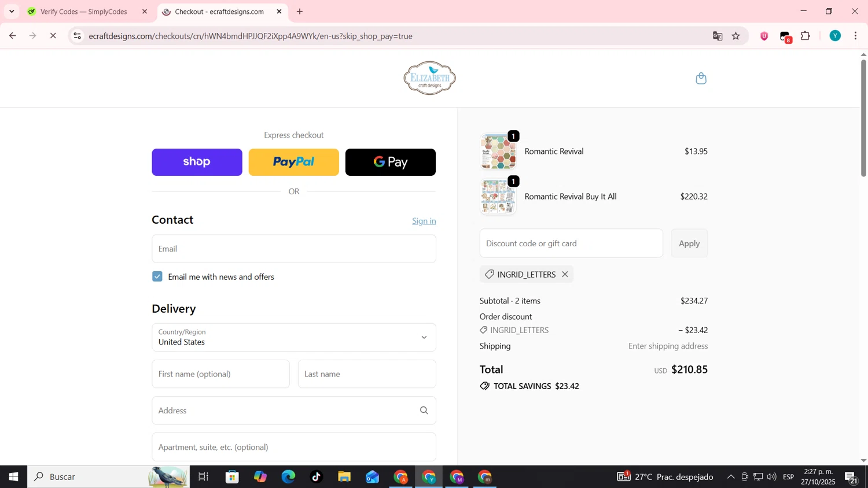The height and width of the screenshot is (488, 868).
Task: Focus the Last name field
Action: click(367, 374)
